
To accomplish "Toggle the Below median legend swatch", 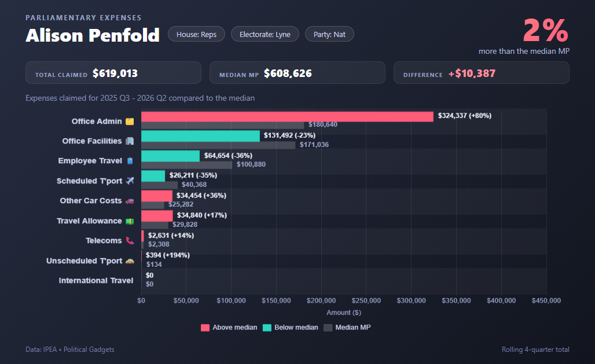I will pos(267,328).
